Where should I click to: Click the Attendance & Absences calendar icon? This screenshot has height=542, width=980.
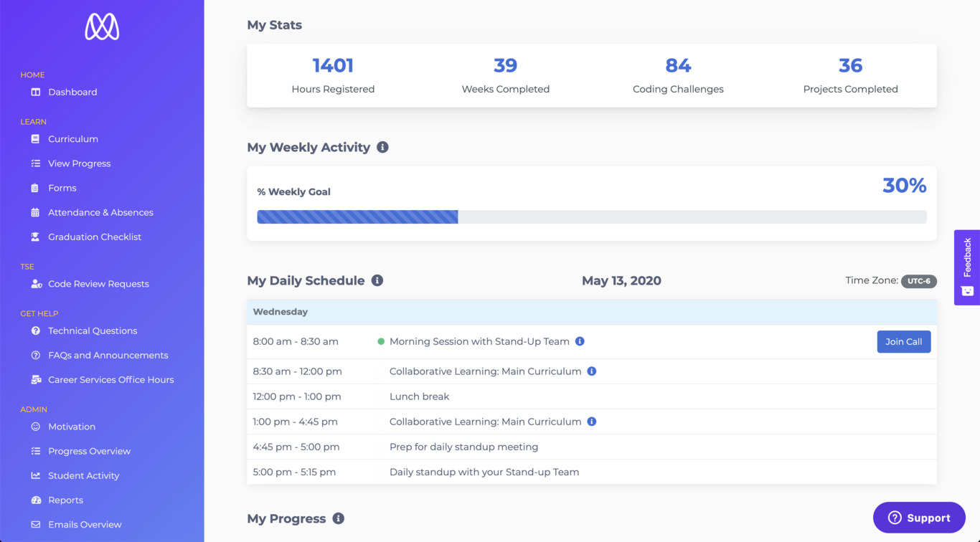34,212
